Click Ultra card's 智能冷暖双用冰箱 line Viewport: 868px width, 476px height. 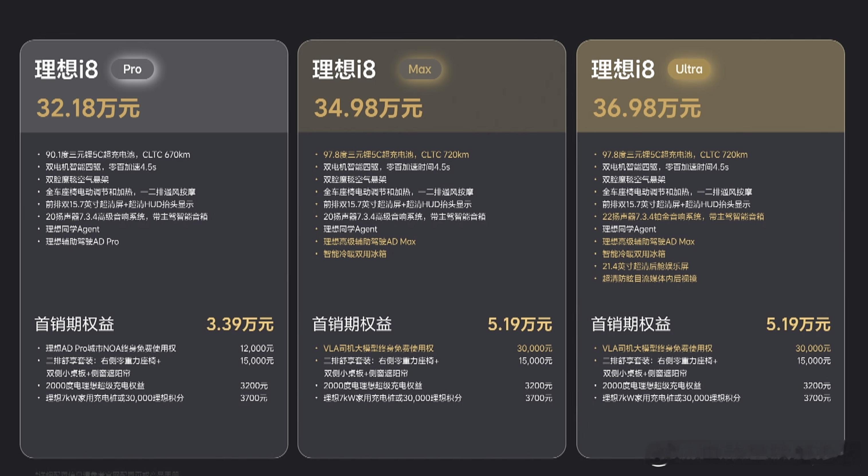[x=634, y=254]
